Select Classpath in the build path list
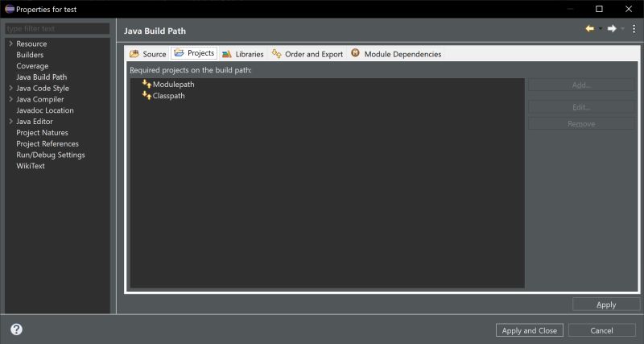The width and height of the screenshot is (644, 344). tap(168, 95)
